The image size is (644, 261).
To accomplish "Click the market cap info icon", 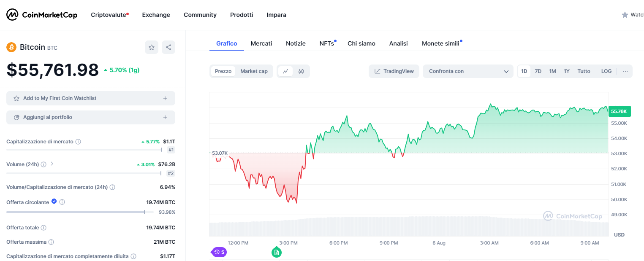I will click(78, 142).
